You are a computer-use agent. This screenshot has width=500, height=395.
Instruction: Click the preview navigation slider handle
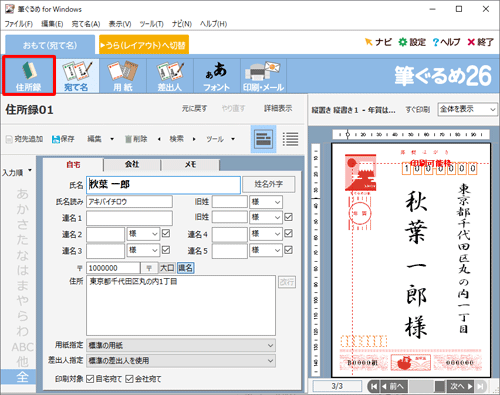(440, 386)
